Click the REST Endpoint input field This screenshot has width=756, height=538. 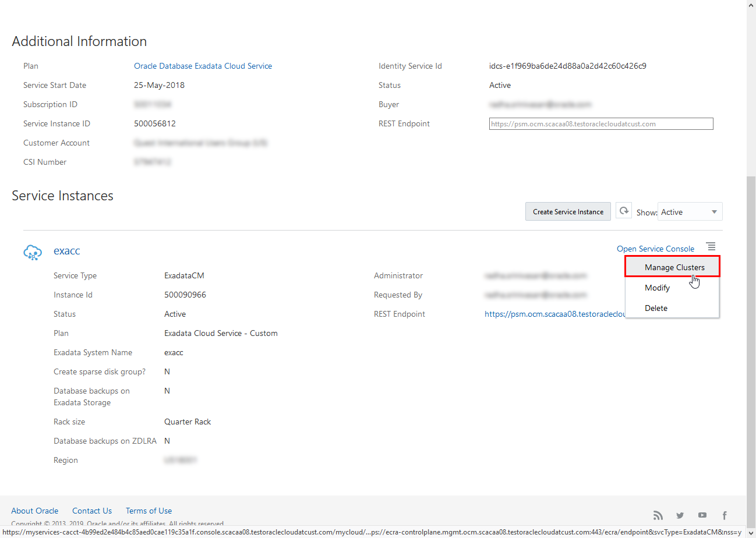[601, 123]
